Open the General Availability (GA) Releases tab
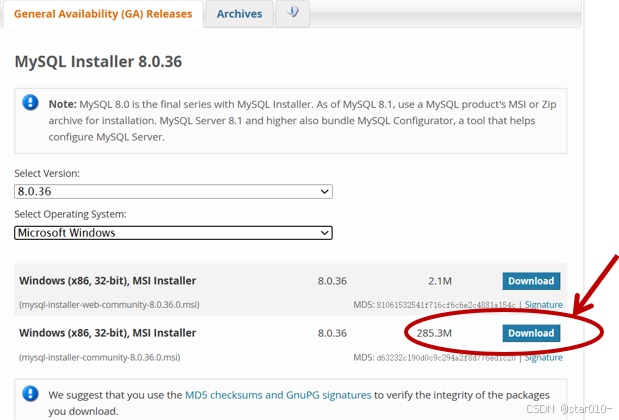Image resolution: width=619 pixels, height=420 pixels. tap(103, 14)
